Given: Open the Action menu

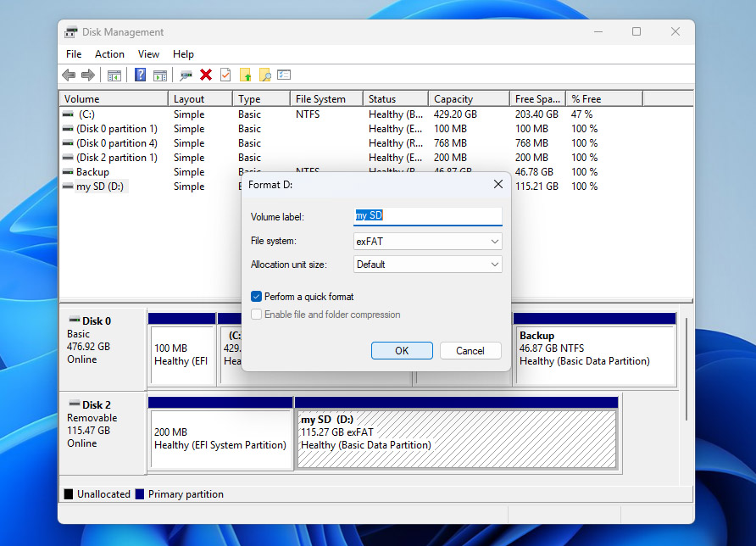Looking at the screenshot, I should click(109, 54).
